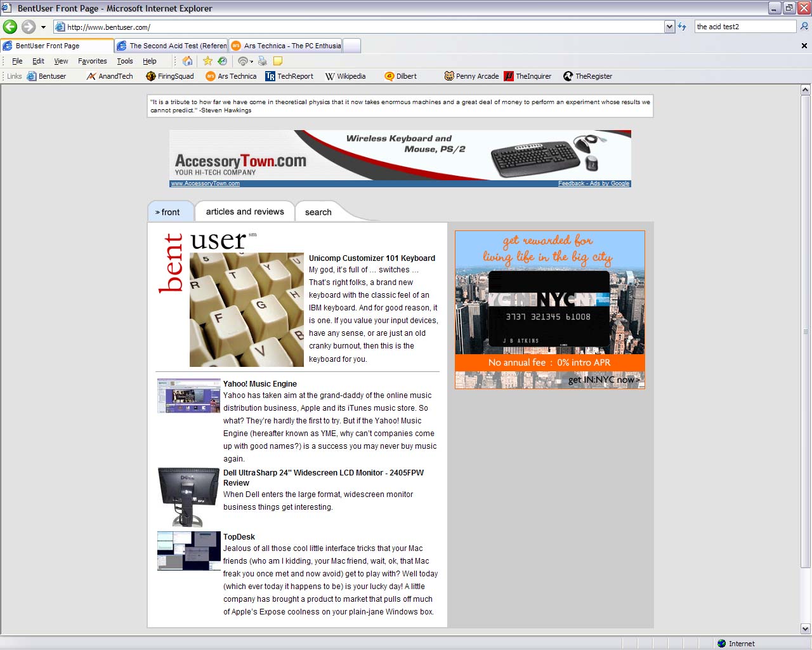Click the green Back navigation button
Viewport: 812px width, 650px height.
10,27
